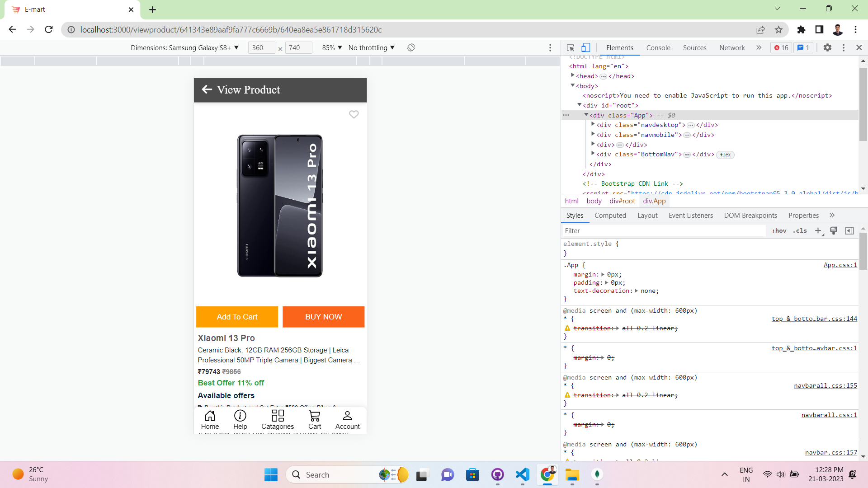The image size is (868, 488).
Task: Switch to the Console tab
Action: coord(658,47)
